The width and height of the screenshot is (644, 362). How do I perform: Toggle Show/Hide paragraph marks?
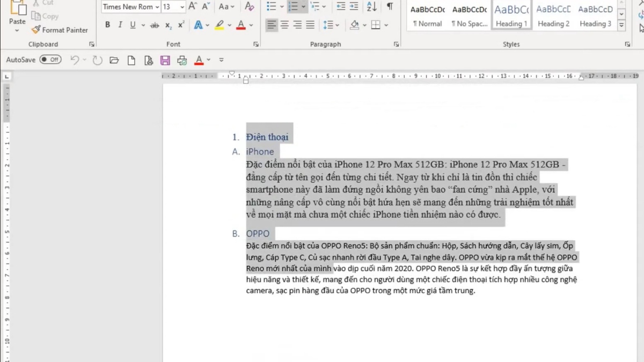[x=390, y=6]
